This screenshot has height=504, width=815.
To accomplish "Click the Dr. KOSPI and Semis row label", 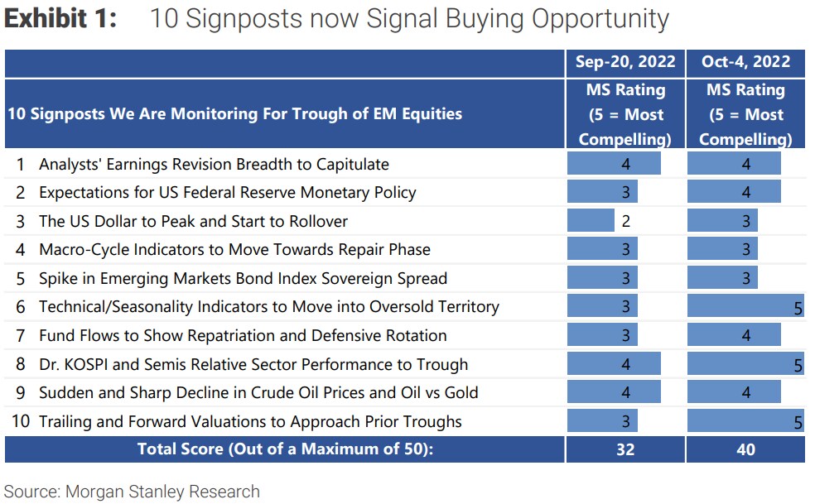I will click(253, 365).
